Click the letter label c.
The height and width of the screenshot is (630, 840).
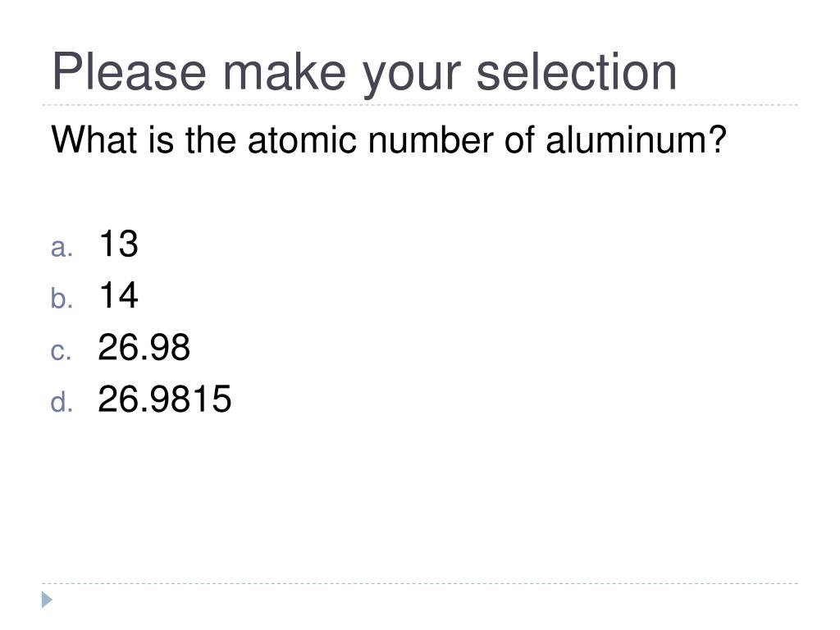[61, 351]
